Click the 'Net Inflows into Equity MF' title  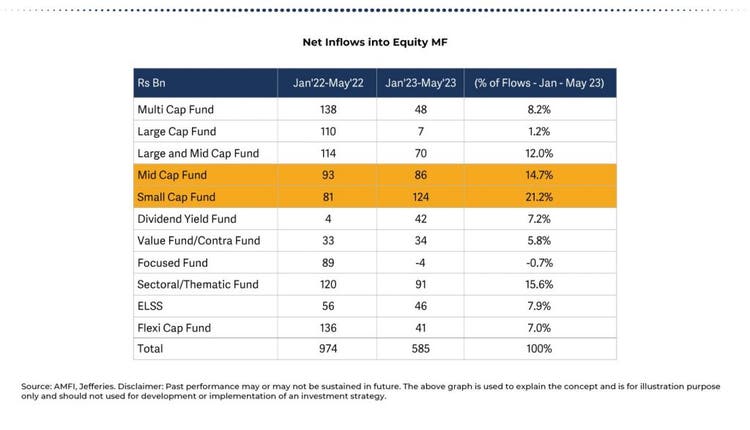click(375, 43)
